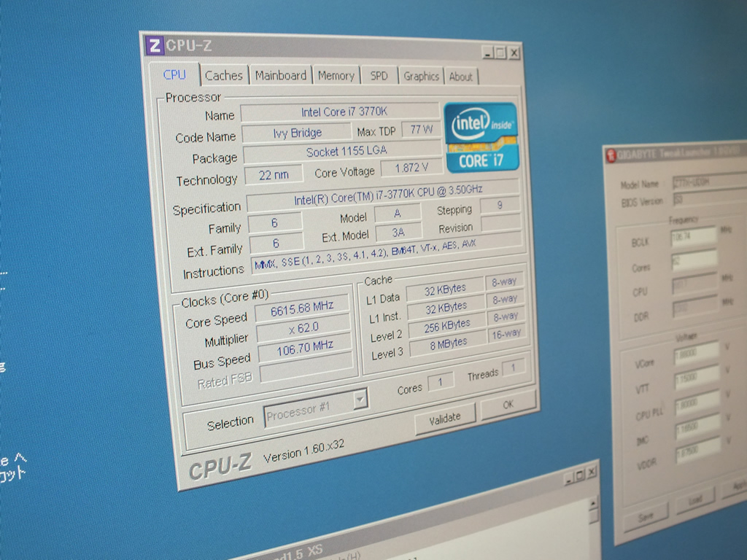Click the Cores count field showing 1

coord(440,382)
